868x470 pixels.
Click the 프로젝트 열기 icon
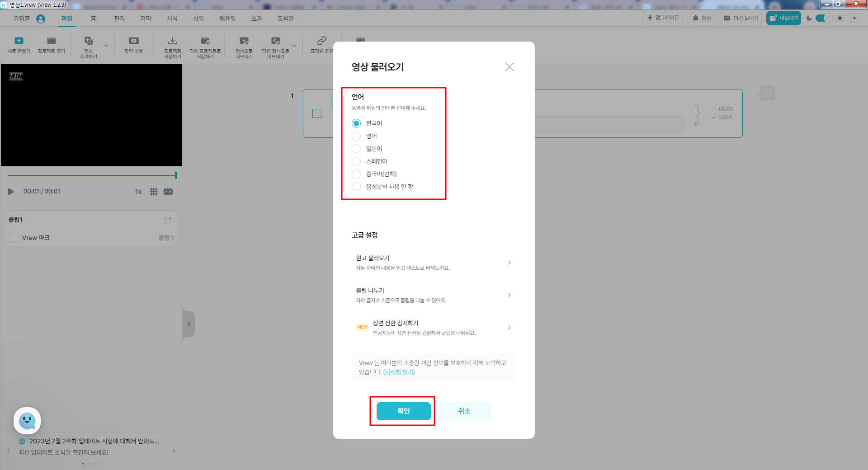coord(51,45)
